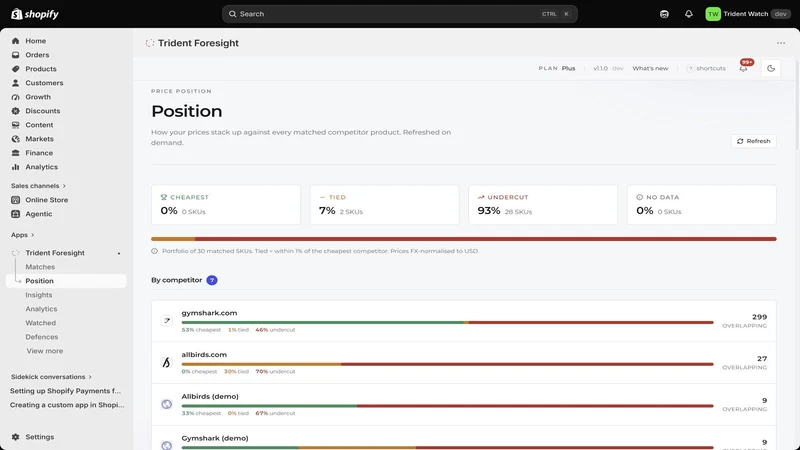Click the Agentic channel icon

click(x=15, y=214)
